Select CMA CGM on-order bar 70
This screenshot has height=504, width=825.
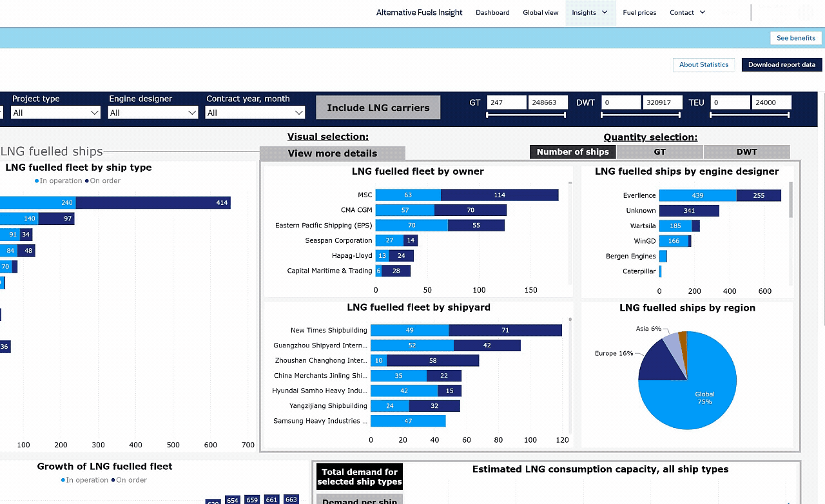(x=471, y=210)
